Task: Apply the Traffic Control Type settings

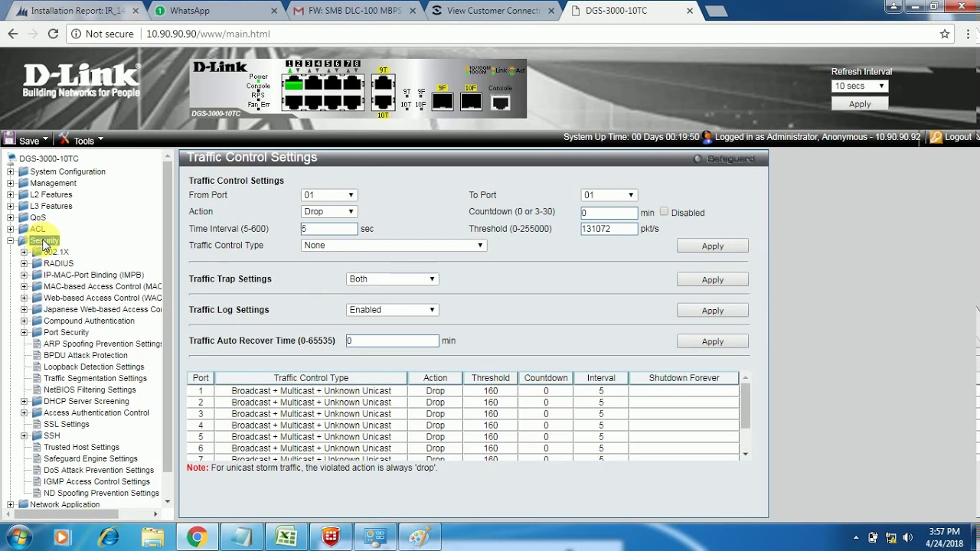Action: [712, 246]
